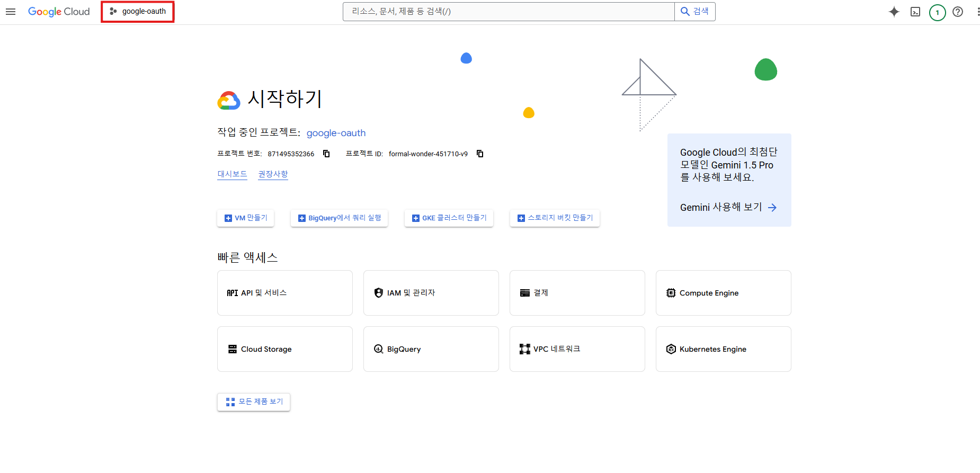Click GKE 클러스터 만들기 button
This screenshot has width=980, height=473.
[449, 218]
